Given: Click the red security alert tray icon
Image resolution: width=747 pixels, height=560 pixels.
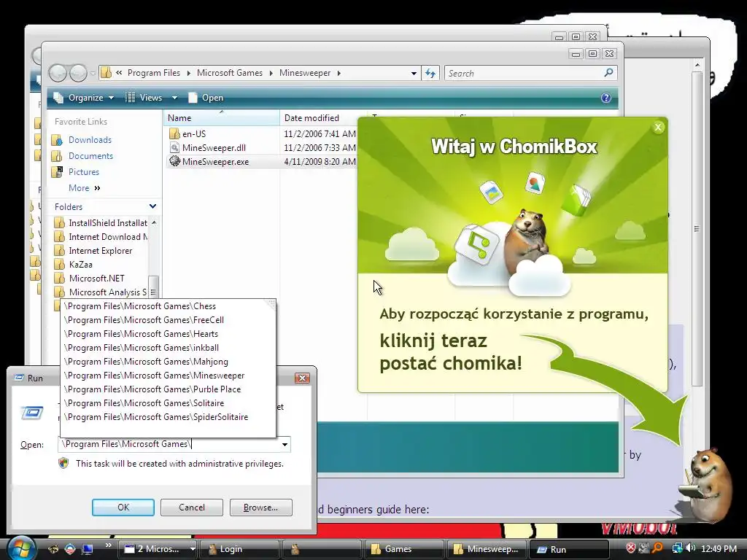Looking at the screenshot, I should point(631,548).
